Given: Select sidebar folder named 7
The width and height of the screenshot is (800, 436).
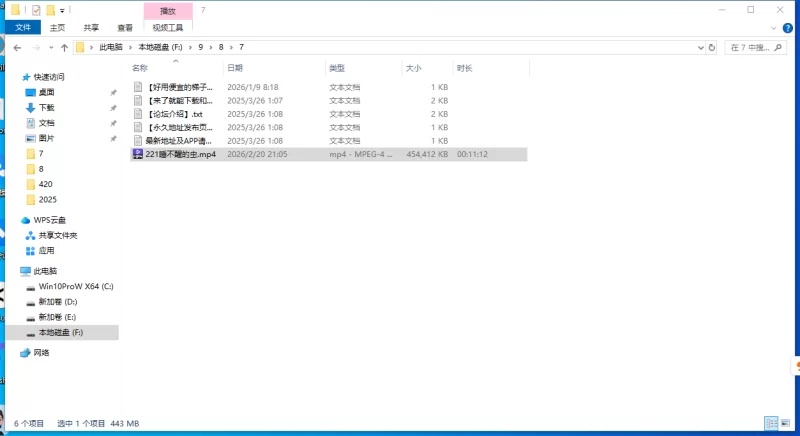Looking at the screenshot, I should pos(41,153).
